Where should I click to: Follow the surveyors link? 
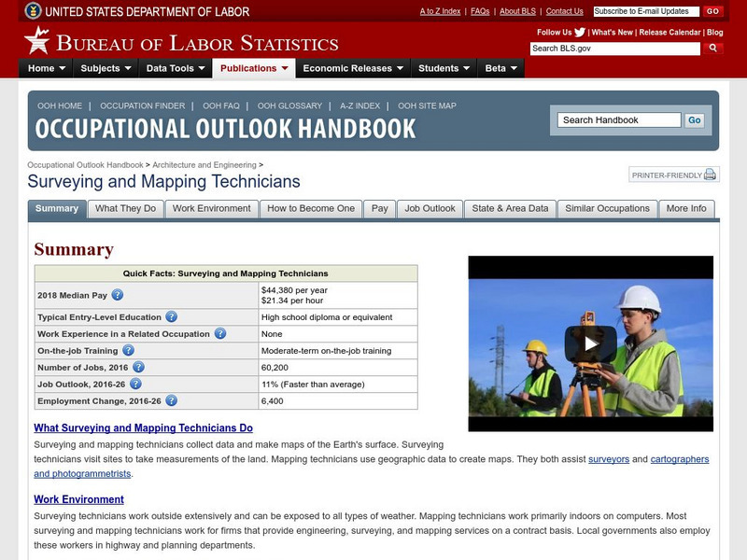[609, 459]
